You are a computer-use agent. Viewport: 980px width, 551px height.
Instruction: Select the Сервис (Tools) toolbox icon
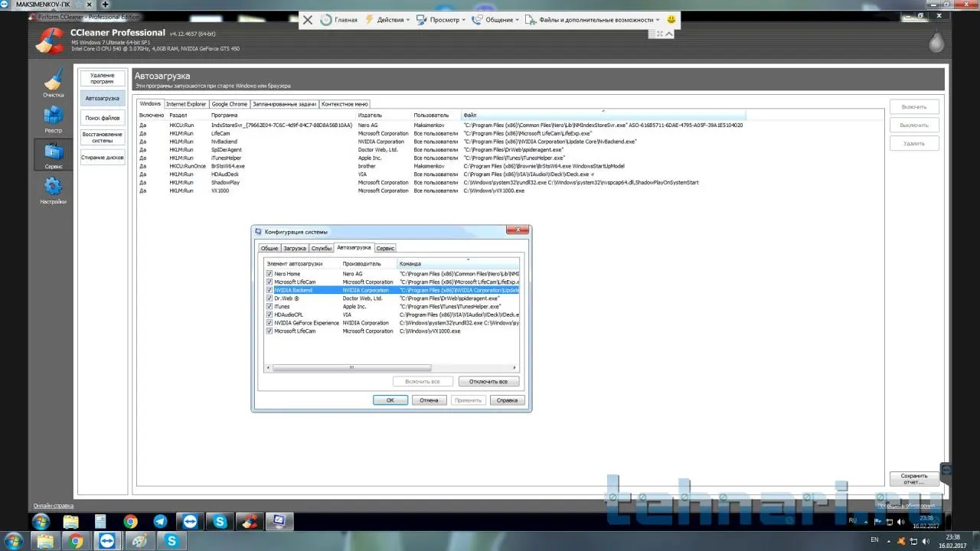(53, 154)
